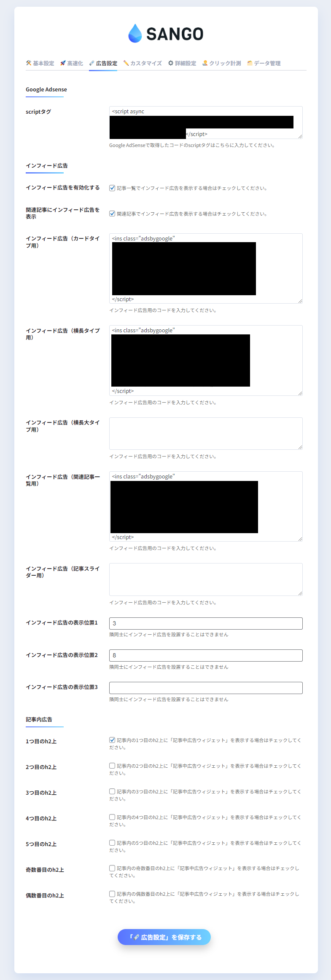This screenshot has width=331, height=980.
Task: Check the 奇数番目のh2上 checkbox
Action: point(112,868)
